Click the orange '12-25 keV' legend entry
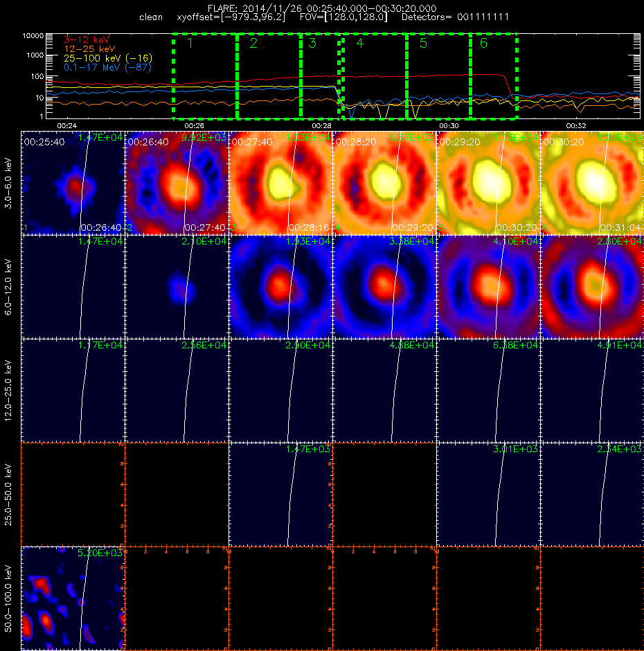 (89, 49)
